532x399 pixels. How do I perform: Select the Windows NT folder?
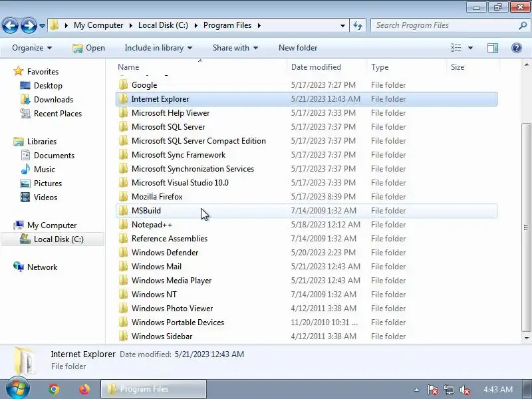pyautogui.click(x=307, y=294)
